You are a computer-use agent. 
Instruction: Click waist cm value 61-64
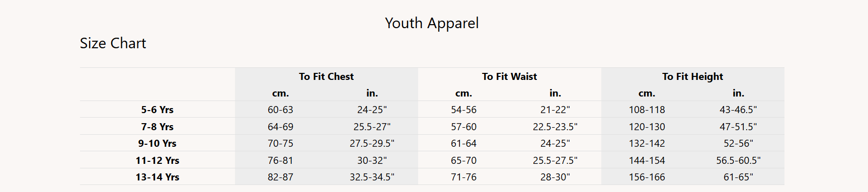click(x=463, y=143)
